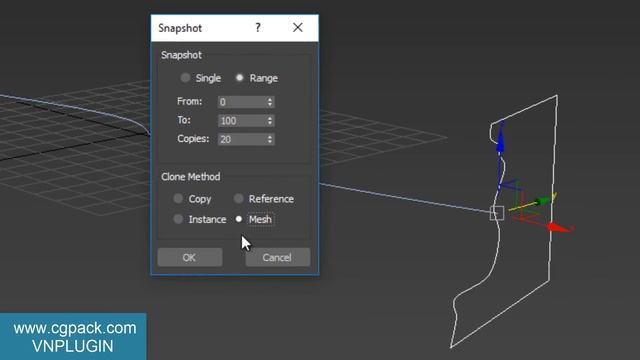Click the From value field
This screenshot has width=640, height=360.
[242, 102]
